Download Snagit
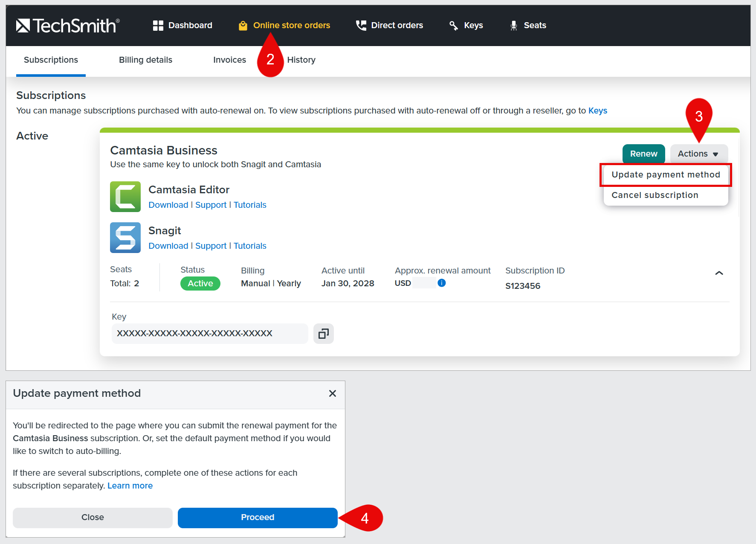756x544 pixels. (x=168, y=246)
